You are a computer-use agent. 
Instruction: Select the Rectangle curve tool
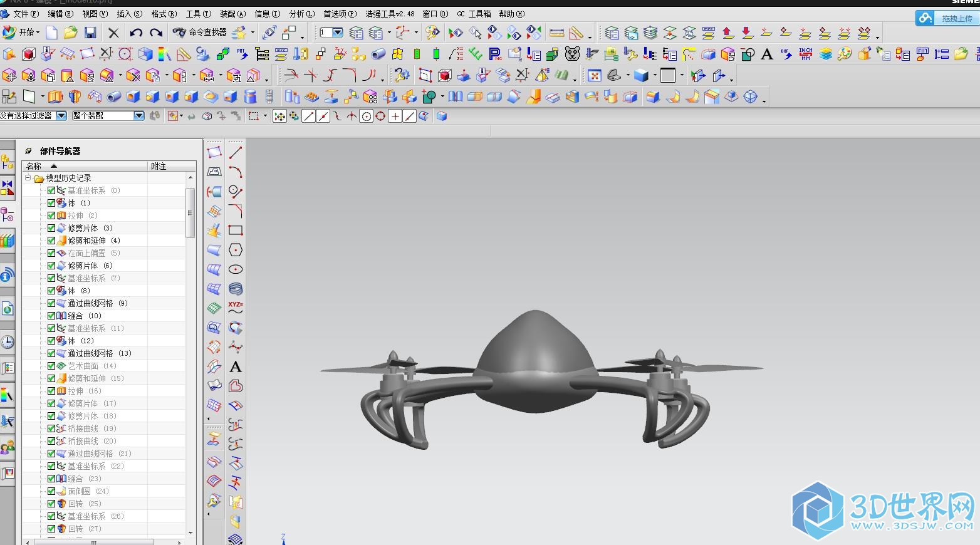click(236, 231)
